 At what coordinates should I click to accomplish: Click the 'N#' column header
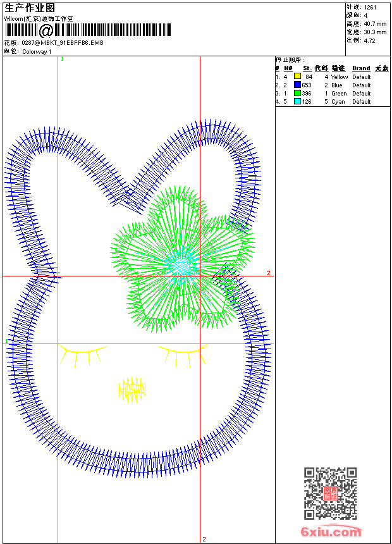tap(288, 68)
